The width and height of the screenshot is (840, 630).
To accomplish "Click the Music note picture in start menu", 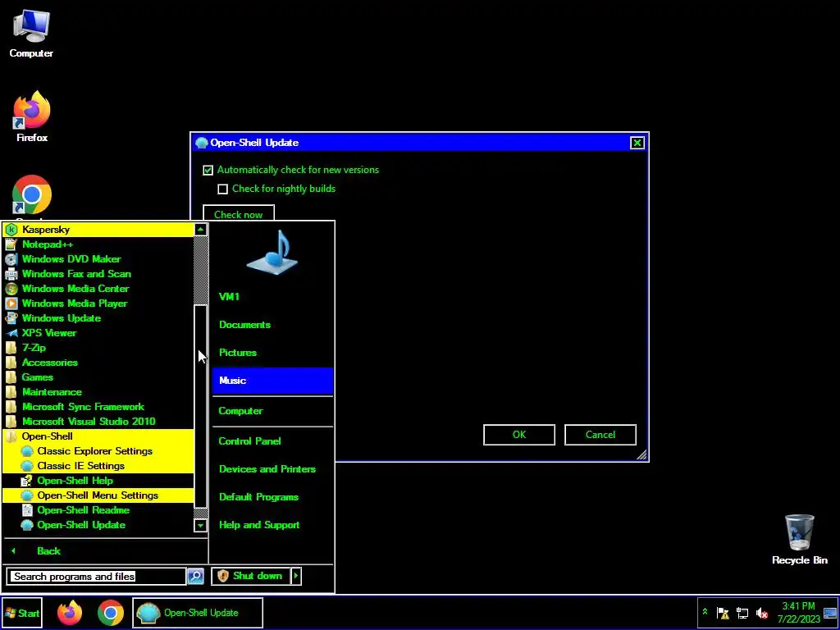I will point(272,253).
